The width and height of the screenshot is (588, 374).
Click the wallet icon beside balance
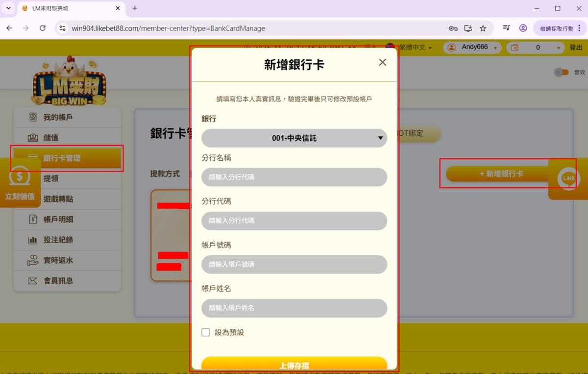[515, 48]
